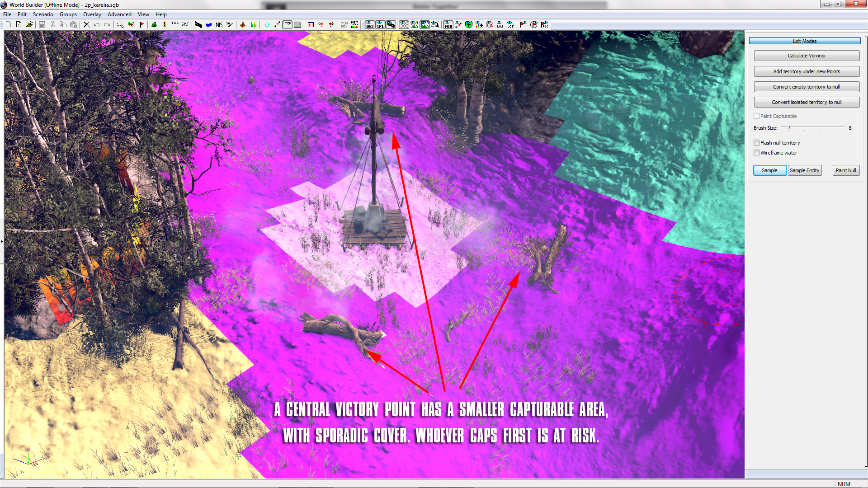Select the red flag placement tool
This screenshot has width=868, height=488.
(x=142, y=25)
